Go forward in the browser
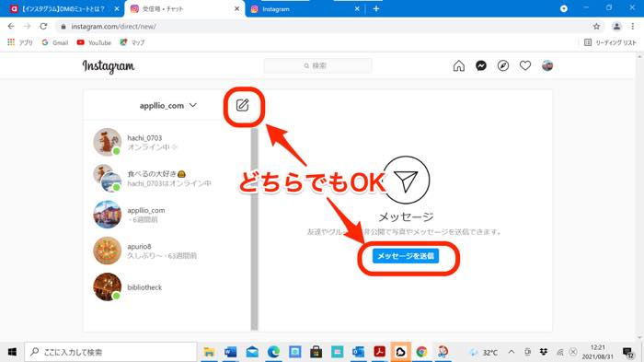This screenshot has height=362, width=644. point(27,27)
